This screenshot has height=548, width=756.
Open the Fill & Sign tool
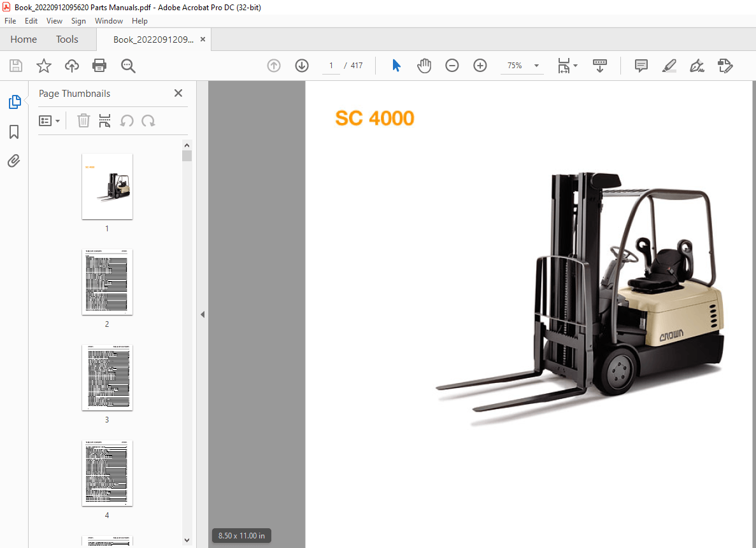click(697, 65)
